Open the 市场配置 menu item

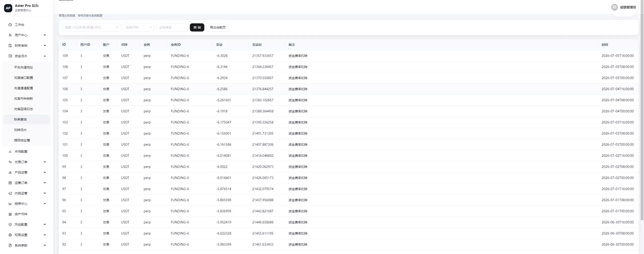point(26,151)
